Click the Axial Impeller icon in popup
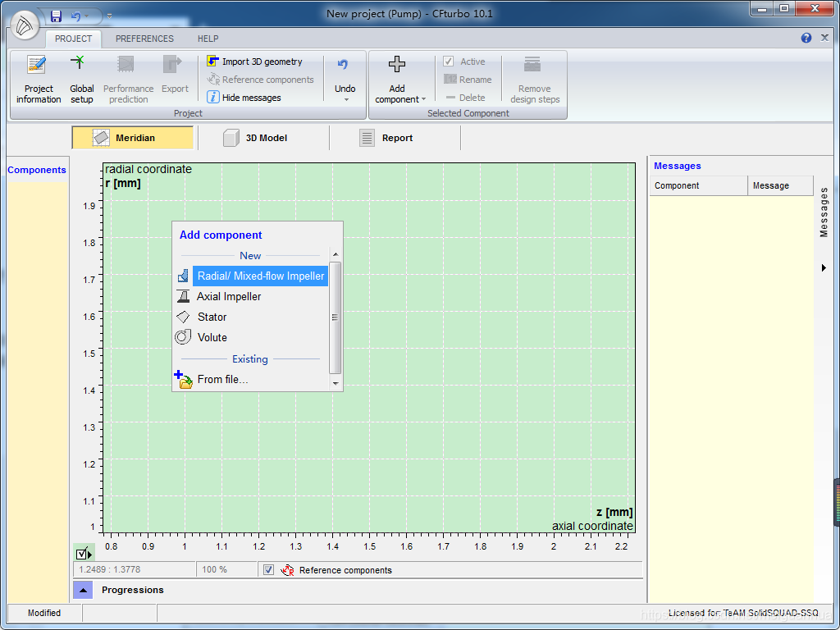 click(x=183, y=296)
